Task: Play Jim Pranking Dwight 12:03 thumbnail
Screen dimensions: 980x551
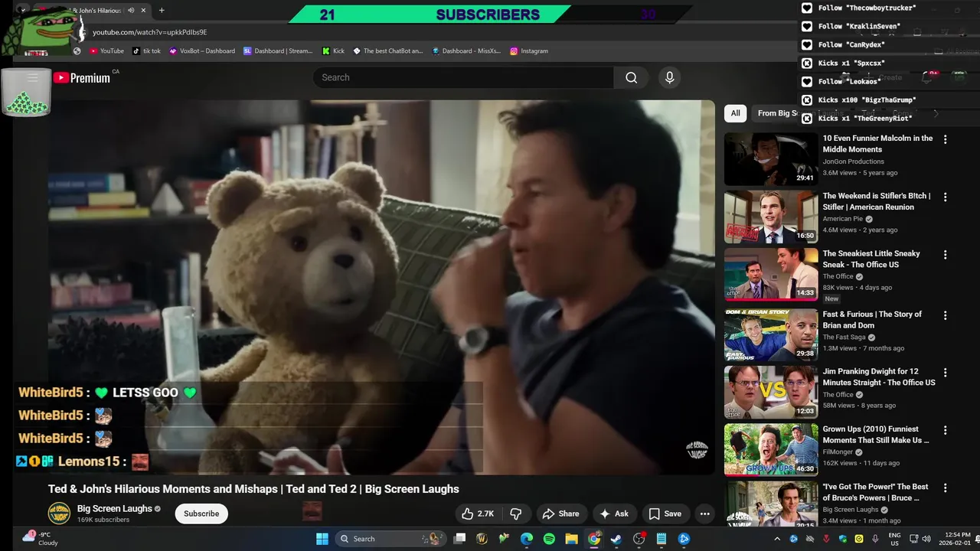Action: coord(771,392)
